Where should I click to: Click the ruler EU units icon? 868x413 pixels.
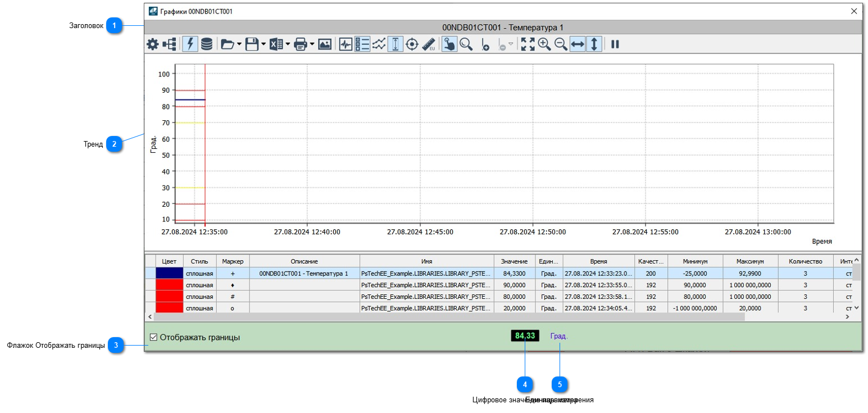pyautogui.click(x=429, y=44)
